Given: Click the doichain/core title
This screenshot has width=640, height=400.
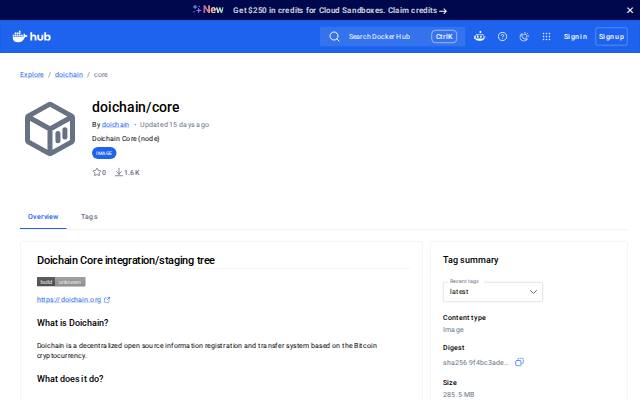Looking at the screenshot, I should coord(136,107).
